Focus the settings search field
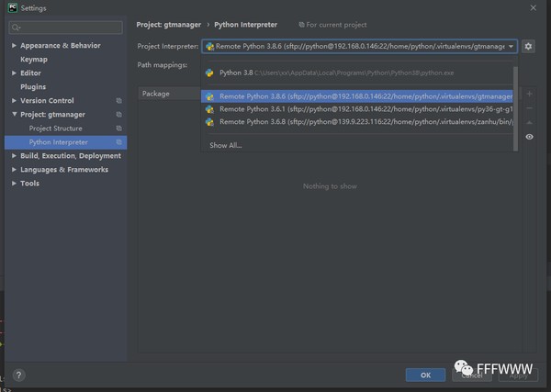The image size is (551, 392). tap(66, 28)
